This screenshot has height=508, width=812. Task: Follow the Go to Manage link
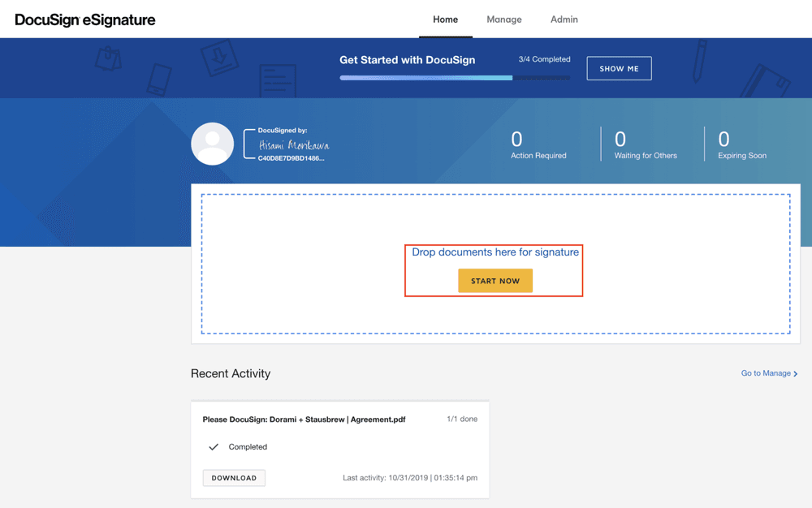(x=766, y=373)
